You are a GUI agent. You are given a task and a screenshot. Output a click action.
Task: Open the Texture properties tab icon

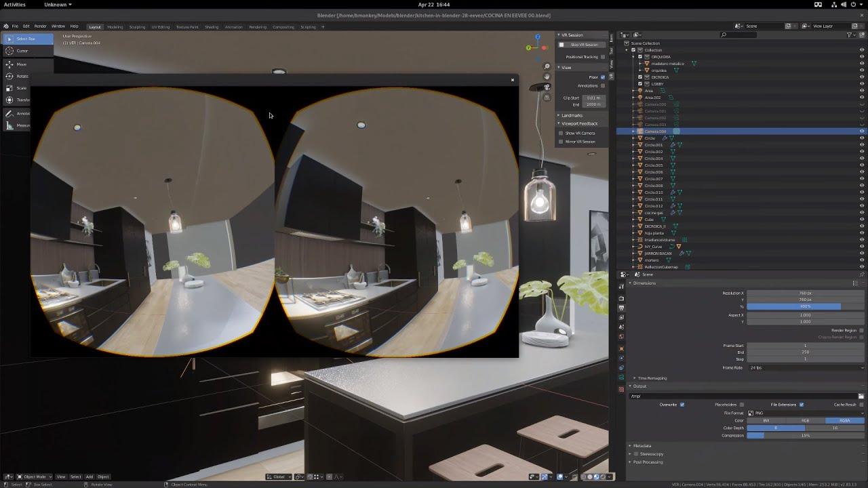tap(621, 389)
